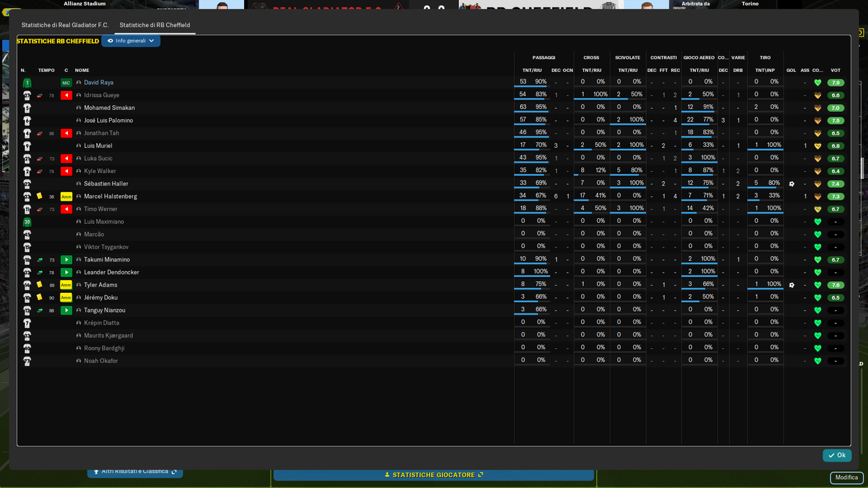
Task: Click Jérémy Doku's 6.5 rating badge
Action: pos(835,298)
